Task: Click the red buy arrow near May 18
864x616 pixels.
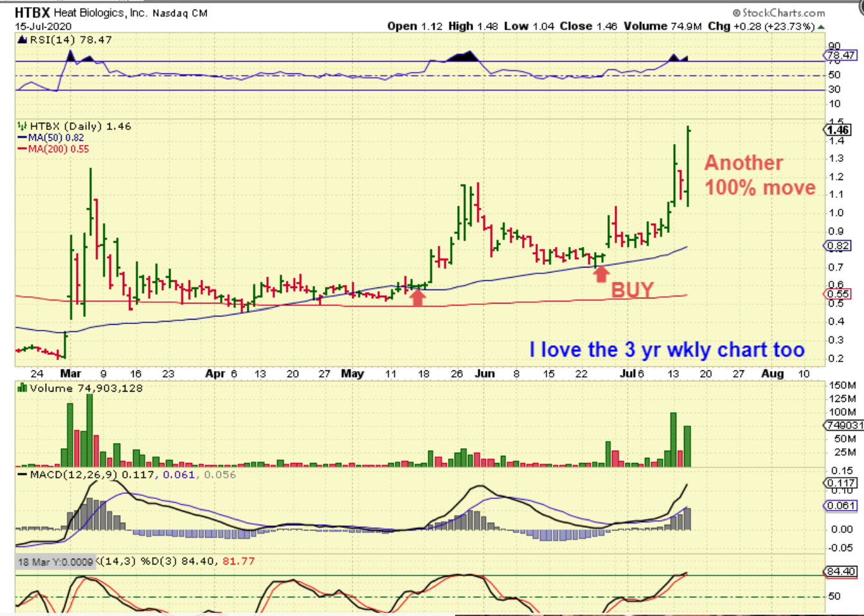Action: [417, 296]
